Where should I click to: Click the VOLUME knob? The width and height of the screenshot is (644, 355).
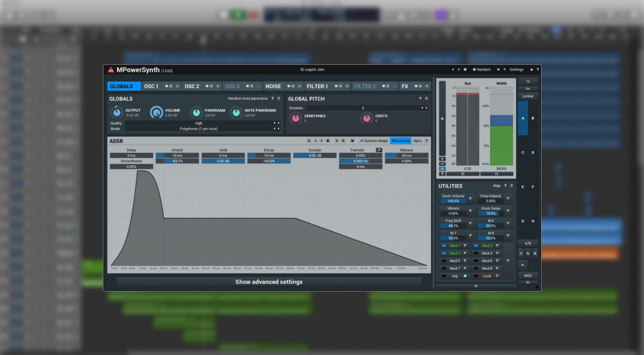click(x=156, y=112)
